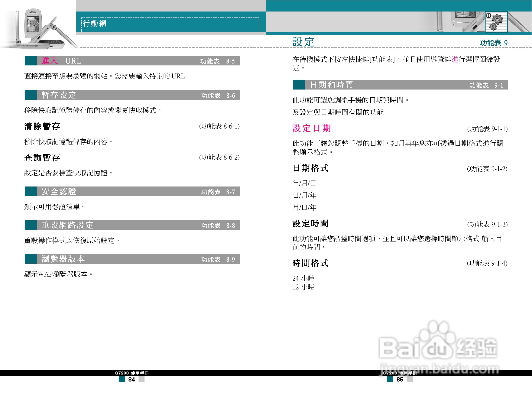Switch to the 行動網 header tab

(94, 24)
